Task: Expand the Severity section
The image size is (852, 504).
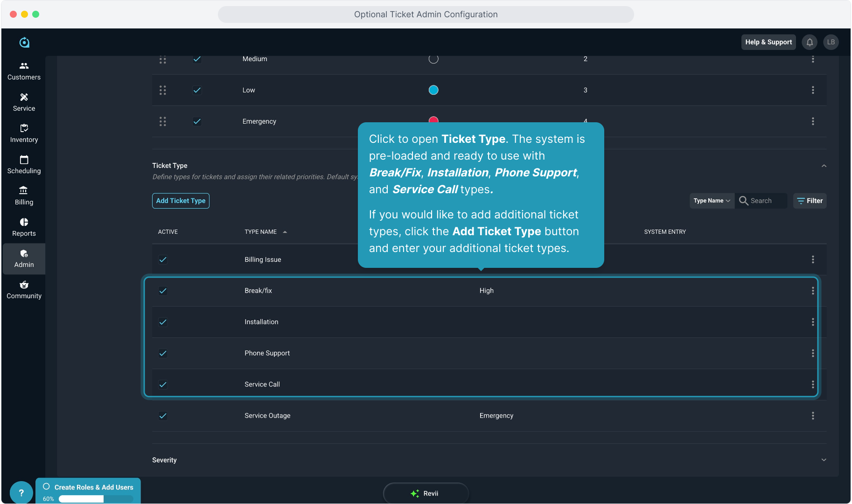Action: point(824,460)
